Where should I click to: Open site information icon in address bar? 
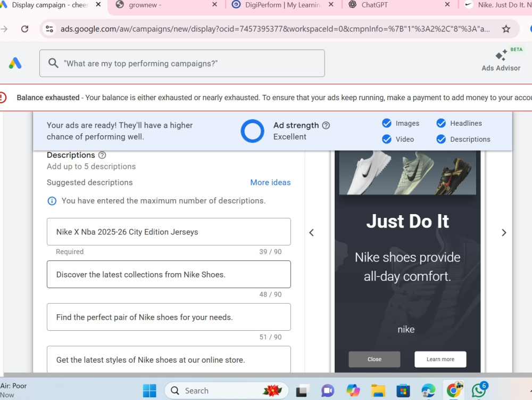49,29
